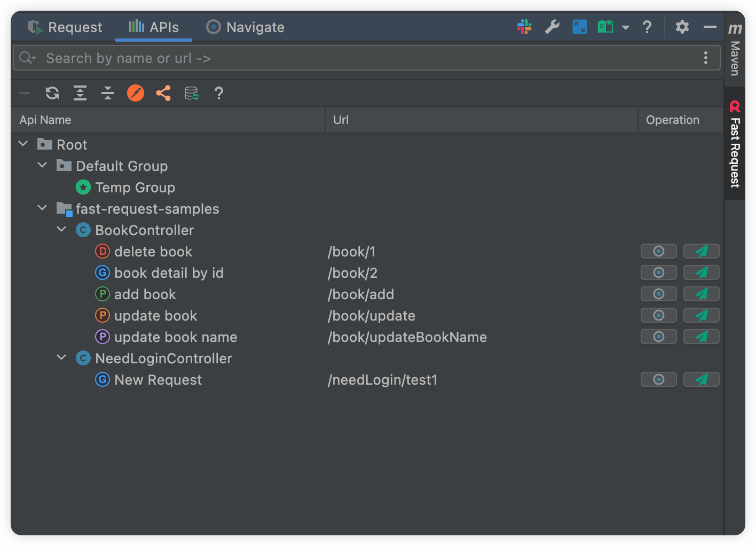Refresh the API list
756x546 pixels.
[52, 93]
